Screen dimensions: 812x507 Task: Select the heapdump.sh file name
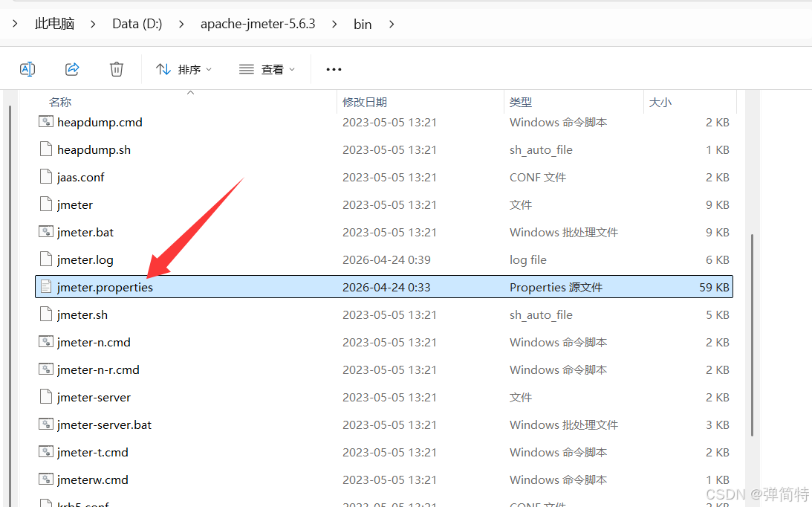click(94, 150)
